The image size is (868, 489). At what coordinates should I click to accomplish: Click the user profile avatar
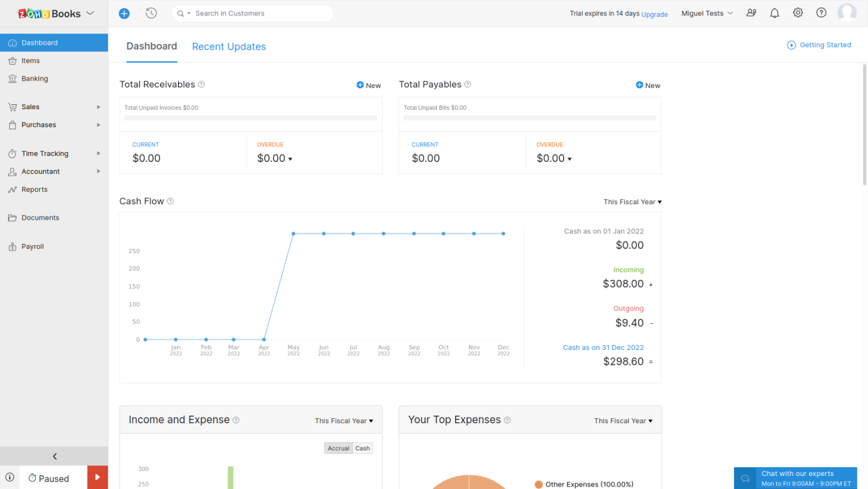[846, 13]
